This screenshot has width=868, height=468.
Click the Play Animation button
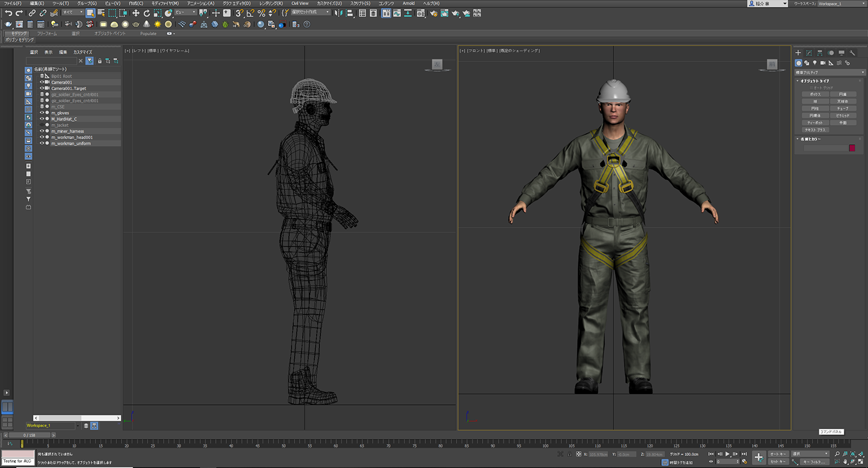click(727, 454)
